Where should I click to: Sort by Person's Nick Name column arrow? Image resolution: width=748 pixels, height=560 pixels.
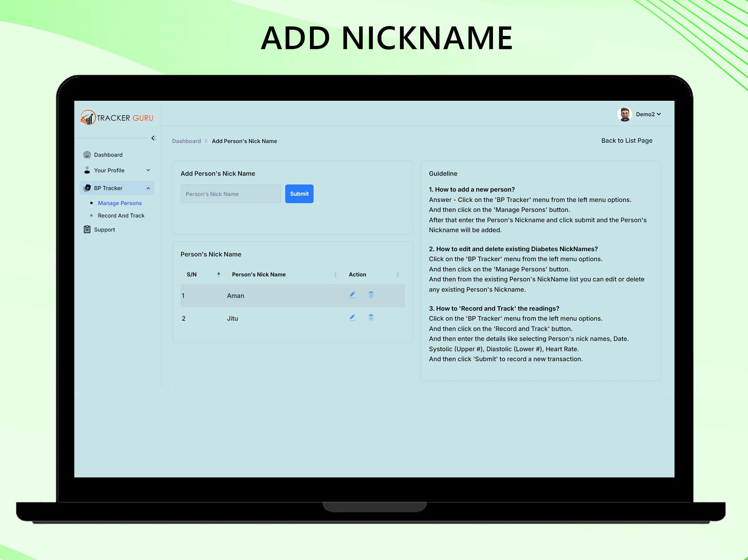(335, 275)
